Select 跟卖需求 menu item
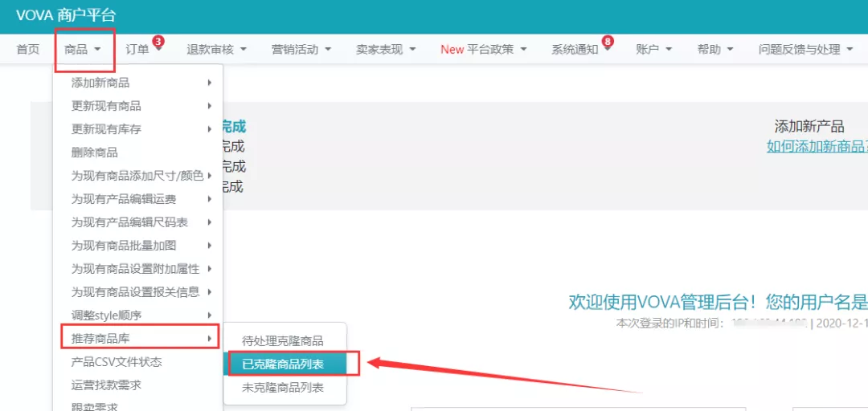 tap(138, 405)
